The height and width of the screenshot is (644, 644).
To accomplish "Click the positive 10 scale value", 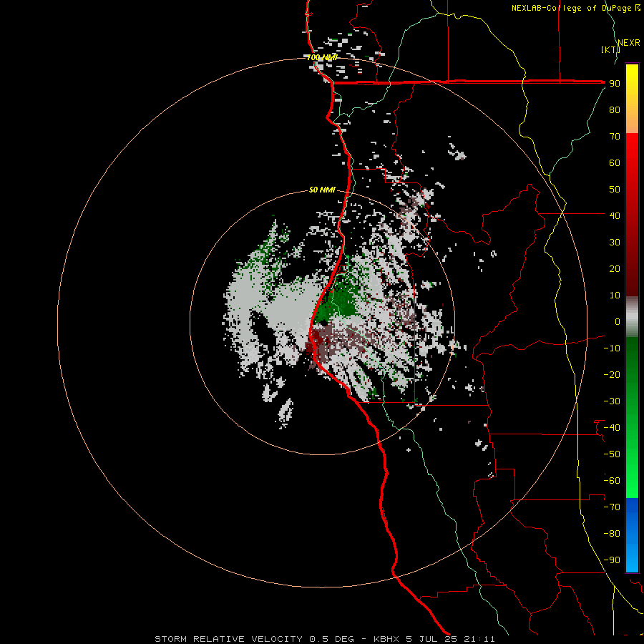I will click(615, 296).
